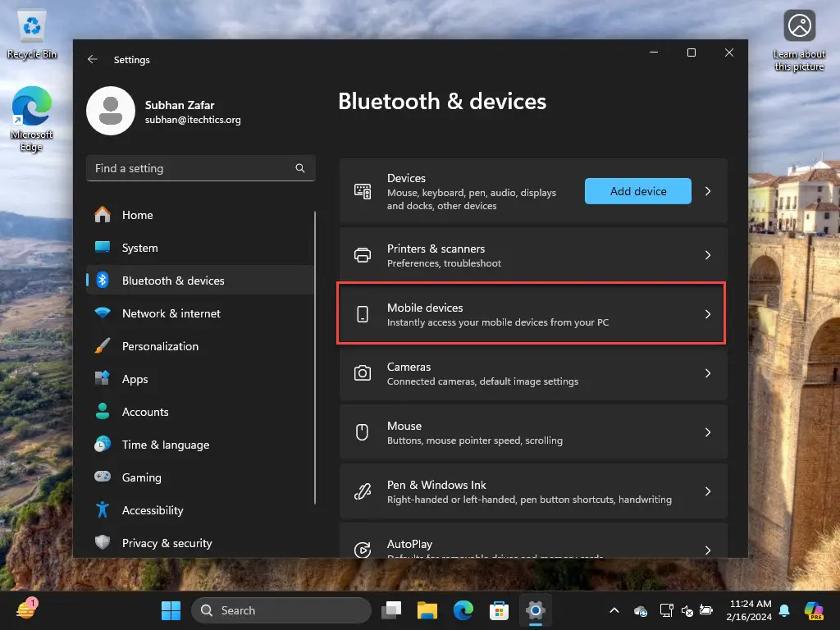Open Microsoft Edge desktop shortcut
Image resolution: width=840 pixels, height=630 pixels.
tap(32, 119)
